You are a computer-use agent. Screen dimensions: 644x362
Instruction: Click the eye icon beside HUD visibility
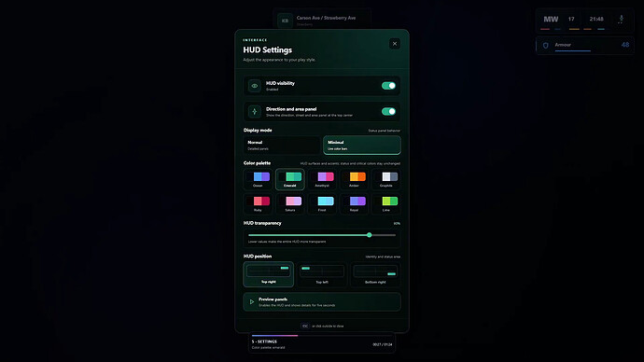point(254,86)
